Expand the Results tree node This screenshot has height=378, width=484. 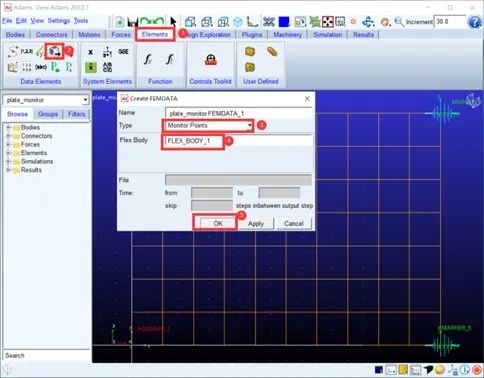click(x=8, y=170)
